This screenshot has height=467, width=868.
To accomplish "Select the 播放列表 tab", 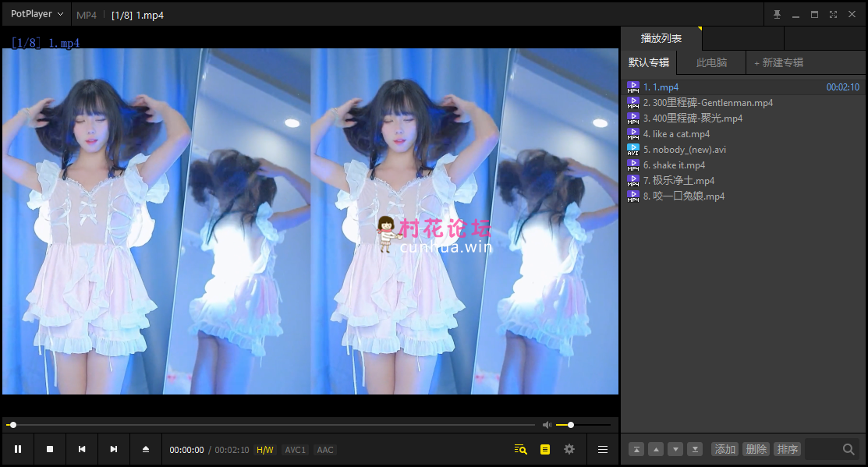I will coord(661,39).
